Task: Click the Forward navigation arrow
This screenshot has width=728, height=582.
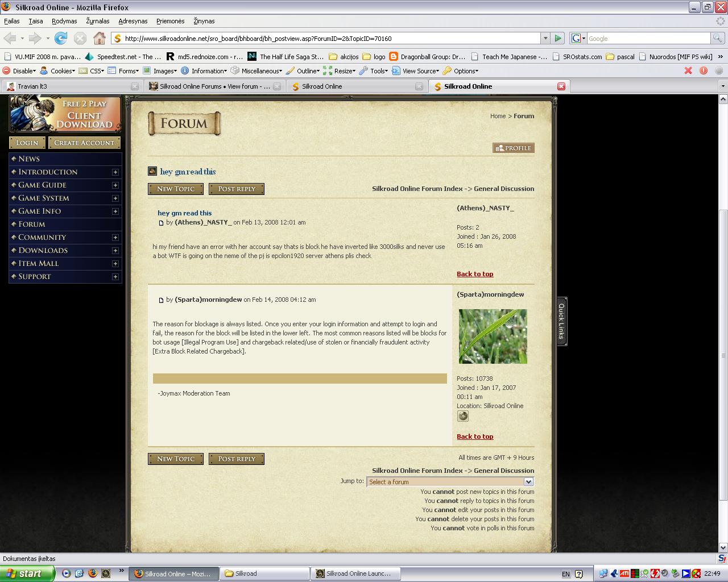Action: click(x=35, y=38)
